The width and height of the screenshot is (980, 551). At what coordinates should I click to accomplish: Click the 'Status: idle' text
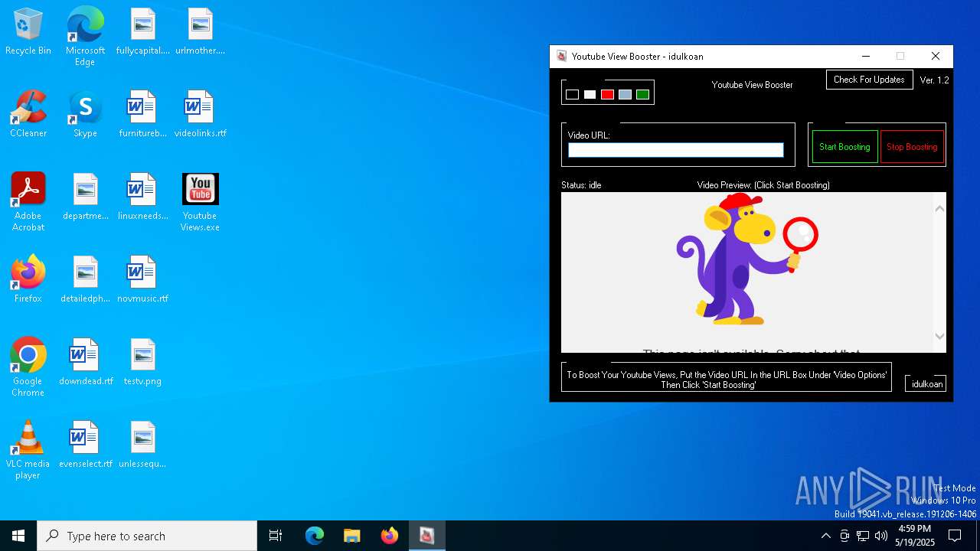[581, 185]
